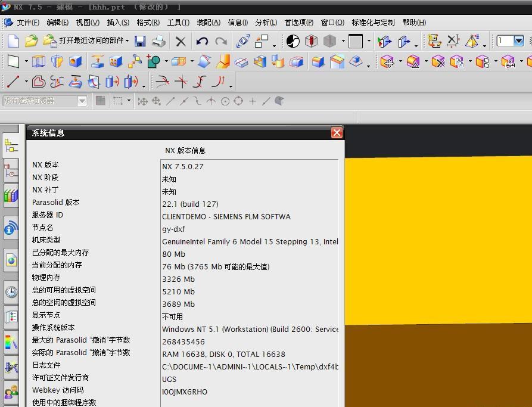532x407 pixels.
Task: Select the CLIENTDEMO server ID value
Action: click(226, 216)
